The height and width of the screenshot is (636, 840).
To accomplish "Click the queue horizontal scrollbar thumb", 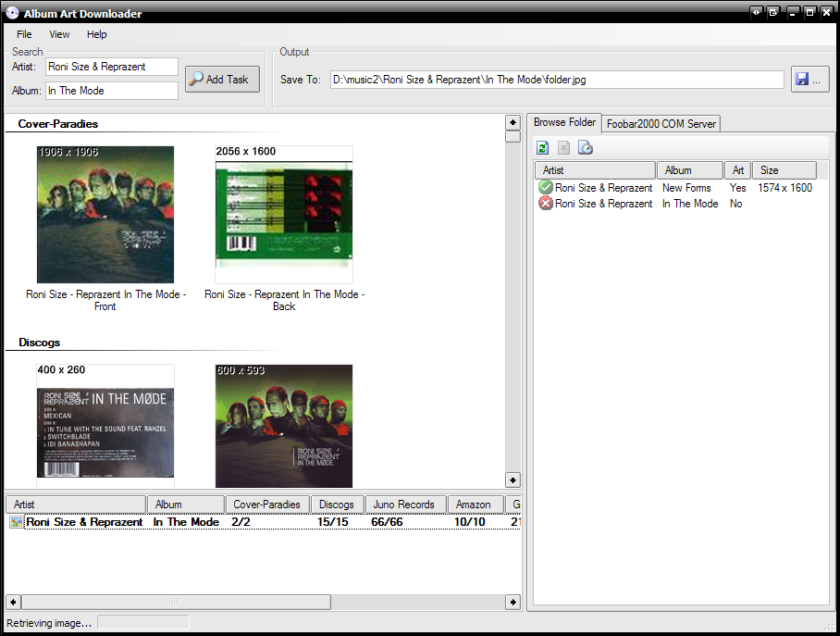I will tap(176, 602).
